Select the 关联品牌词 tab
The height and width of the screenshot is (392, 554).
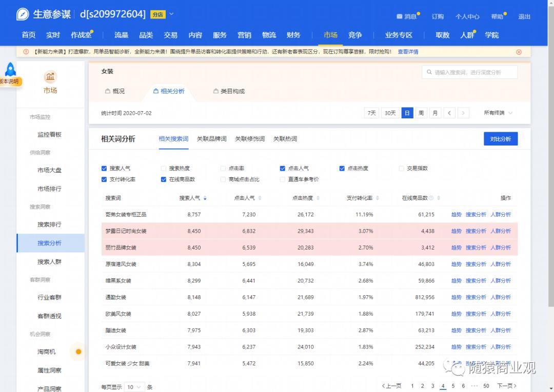click(x=212, y=139)
